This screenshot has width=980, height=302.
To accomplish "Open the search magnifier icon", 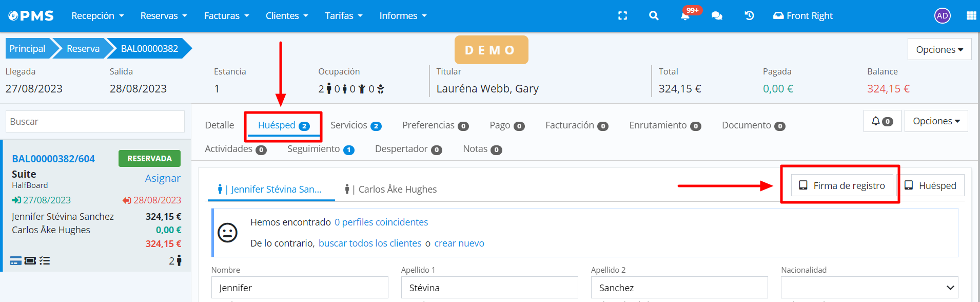I will (653, 16).
